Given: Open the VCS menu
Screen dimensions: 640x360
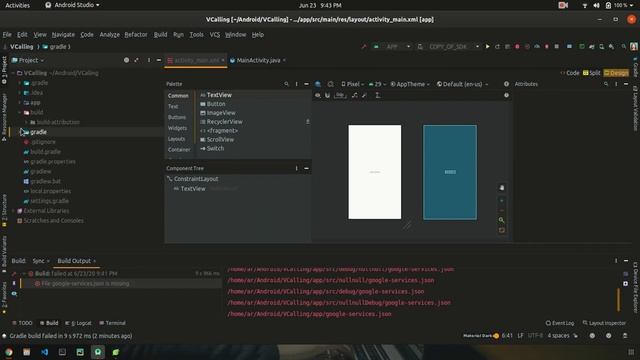Looking at the screenshot, I should click(x=215, y=35).
